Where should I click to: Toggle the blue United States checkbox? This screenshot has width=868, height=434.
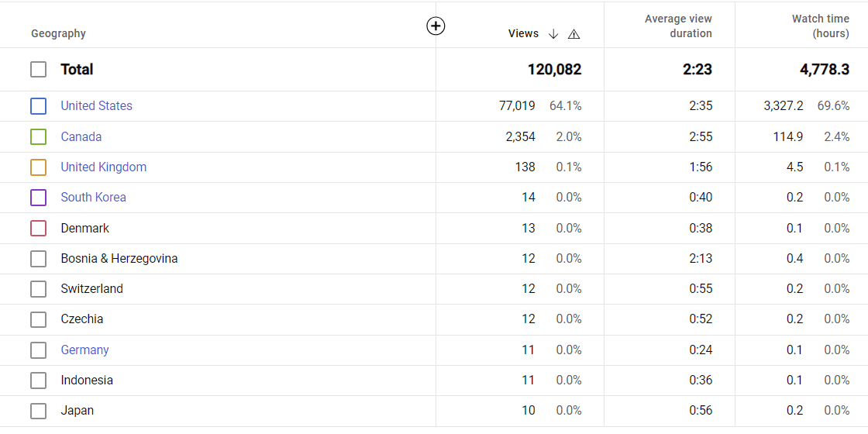(38, 106)
